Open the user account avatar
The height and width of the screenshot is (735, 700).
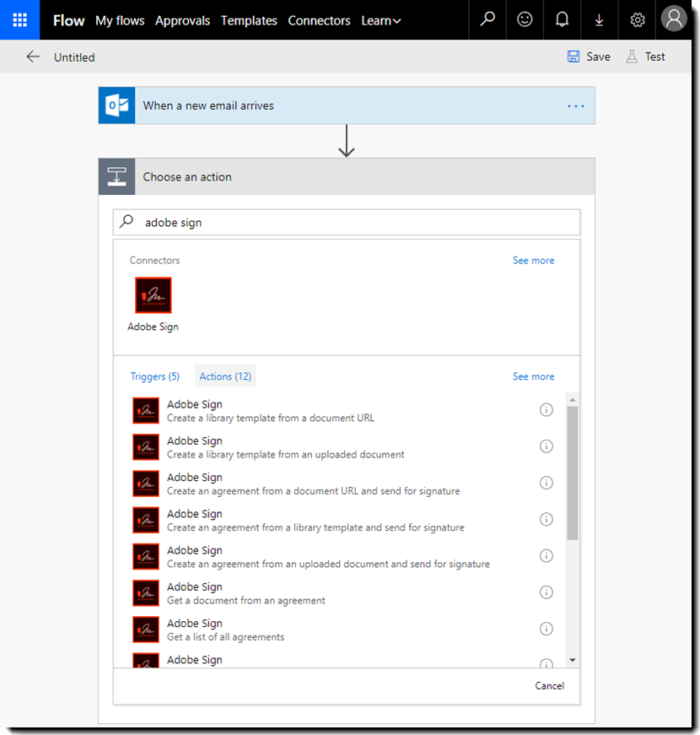tap(673, 19)
